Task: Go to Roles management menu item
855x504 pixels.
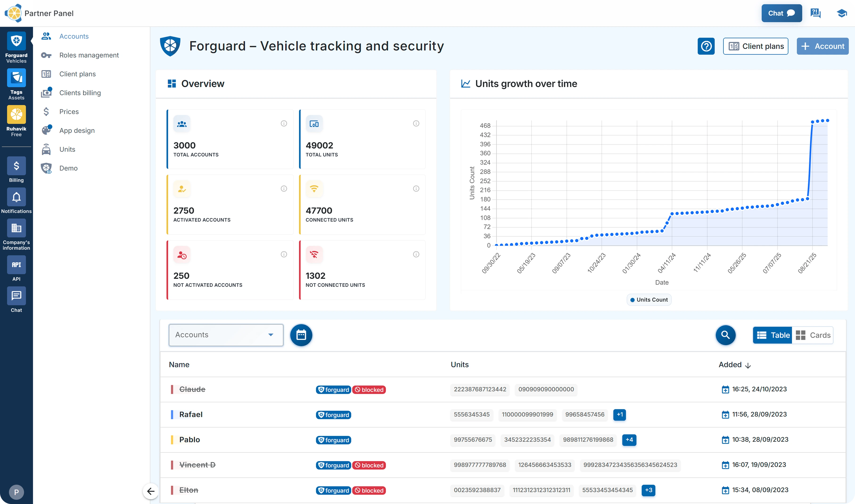Action: point(89,55)
